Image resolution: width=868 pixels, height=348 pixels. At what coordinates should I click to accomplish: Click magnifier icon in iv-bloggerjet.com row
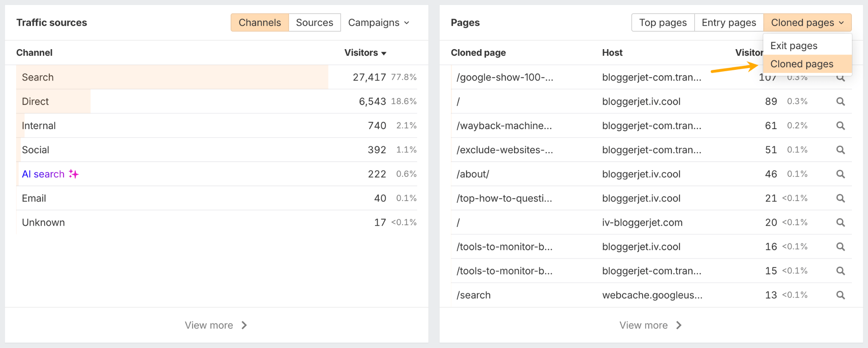tap(840, 222)
